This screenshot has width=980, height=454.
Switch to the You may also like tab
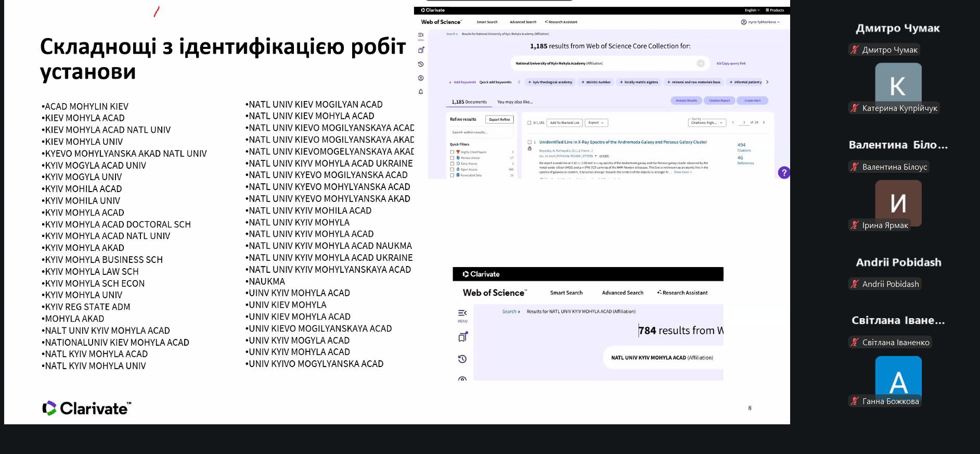(514, 102)
